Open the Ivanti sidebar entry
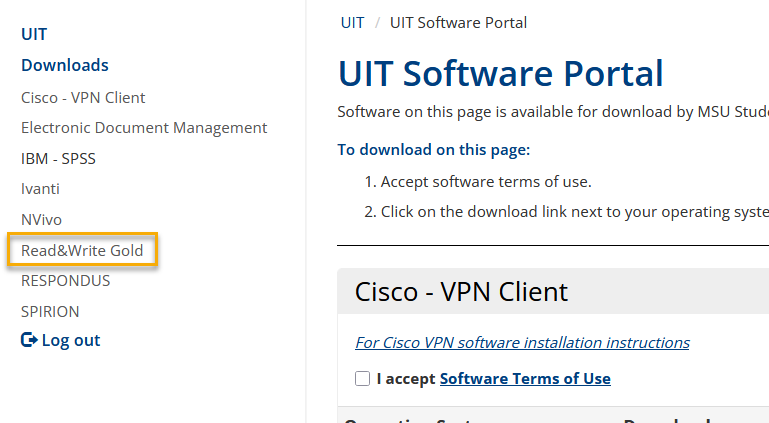769x423 pixels. (40, 189)
